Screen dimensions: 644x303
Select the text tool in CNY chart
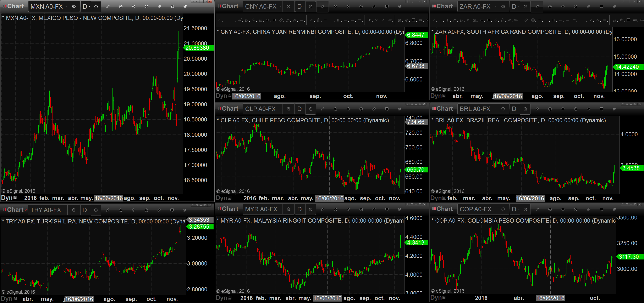pos(369,20)
